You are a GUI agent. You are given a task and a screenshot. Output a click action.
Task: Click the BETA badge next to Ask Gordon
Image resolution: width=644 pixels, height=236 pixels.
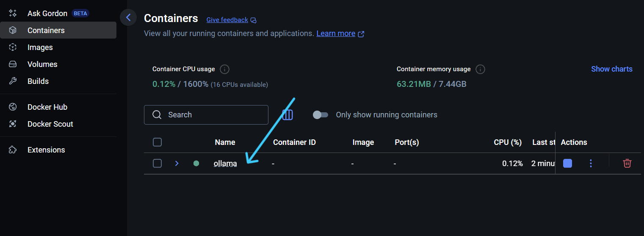[80, 14]
